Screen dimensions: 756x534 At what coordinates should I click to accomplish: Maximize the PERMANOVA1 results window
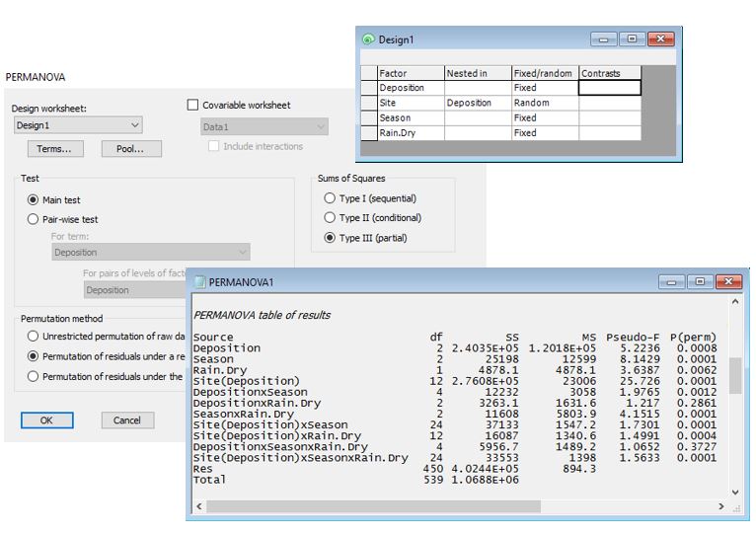click(700, 281)
